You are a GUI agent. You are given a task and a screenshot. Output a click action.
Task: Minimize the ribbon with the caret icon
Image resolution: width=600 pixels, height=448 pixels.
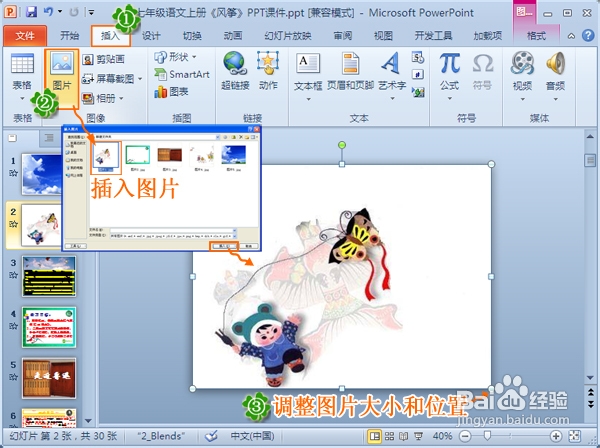coord(571,36)
